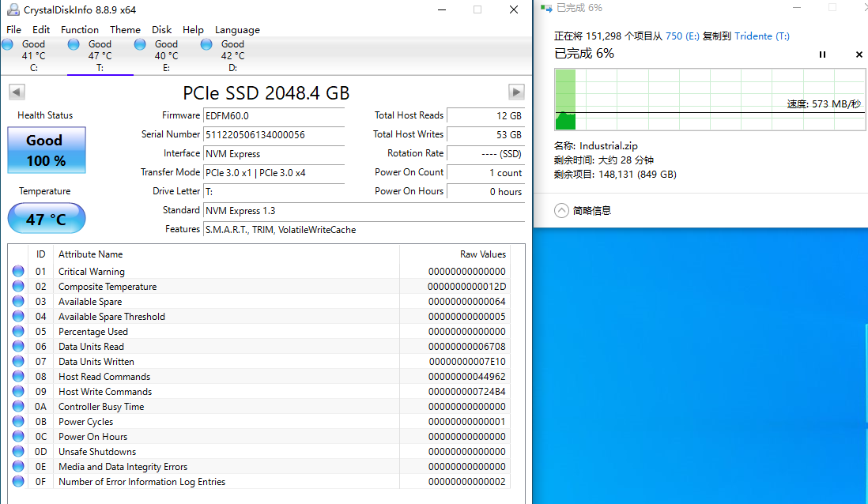The width and height of the screenshot is (868, 504).
Task: Click status orb for Percentage Used row
Action: click(x=18, y=331)
